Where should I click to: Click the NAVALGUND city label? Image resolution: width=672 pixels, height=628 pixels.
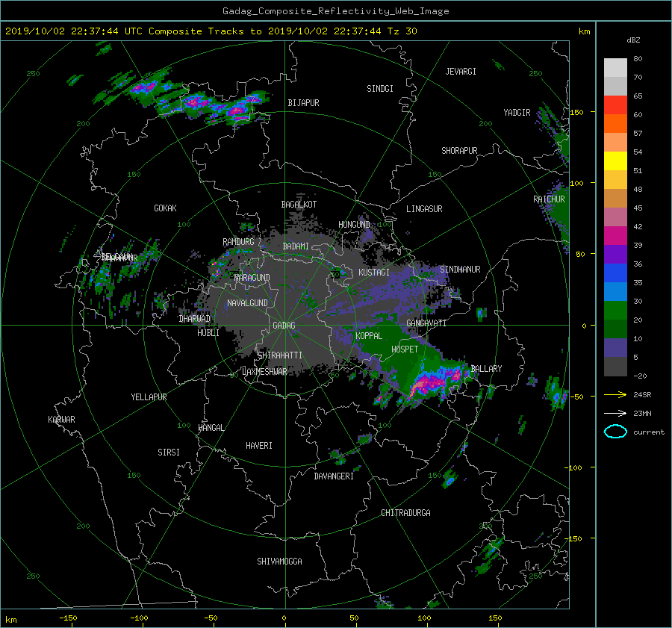click(247, 303)
